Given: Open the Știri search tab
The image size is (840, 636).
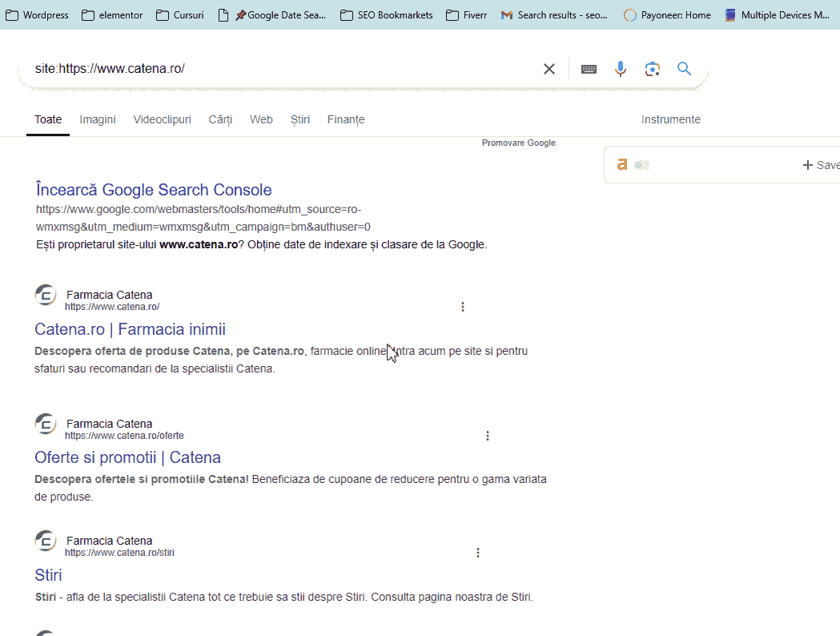Looking at the screenshot, I should coord(300,119).
